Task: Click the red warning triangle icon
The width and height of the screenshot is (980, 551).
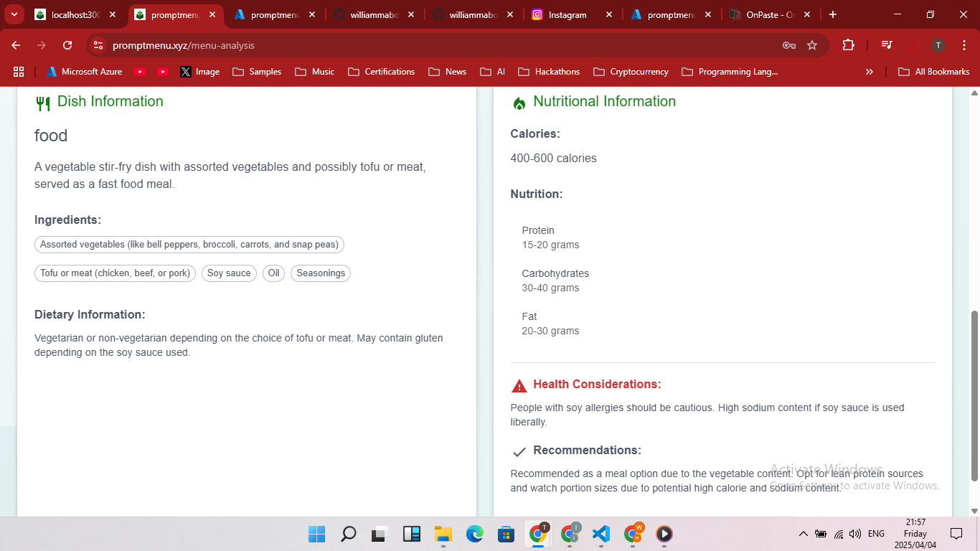Action: (519, 386)
